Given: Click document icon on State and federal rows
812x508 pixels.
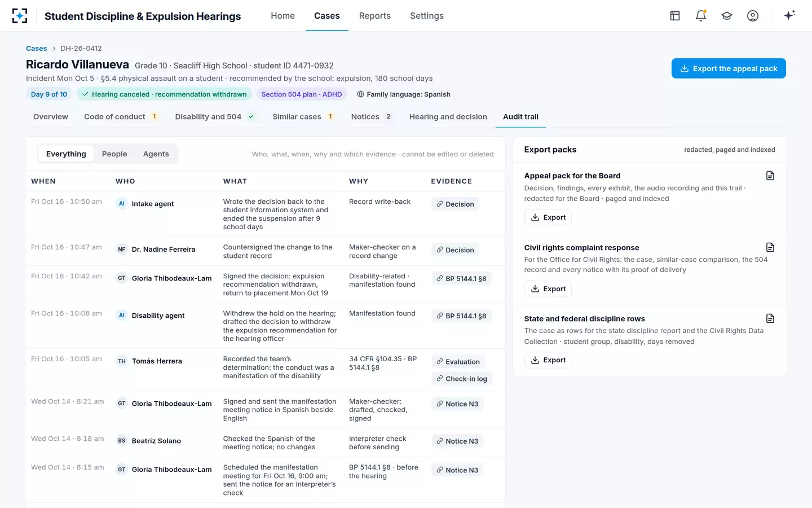Looking at the screenshot, I should click(770, 318).
